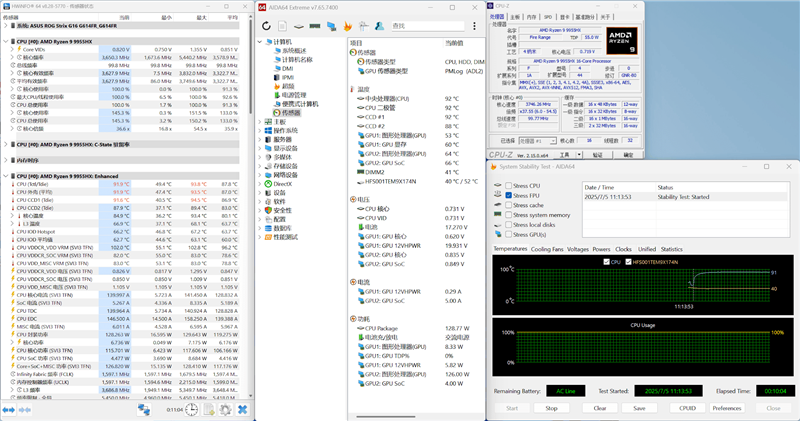The image size is (800, 421).
Task: Expand the DirectX node in AIDA64 tree
Action: (x=260, y=184)
